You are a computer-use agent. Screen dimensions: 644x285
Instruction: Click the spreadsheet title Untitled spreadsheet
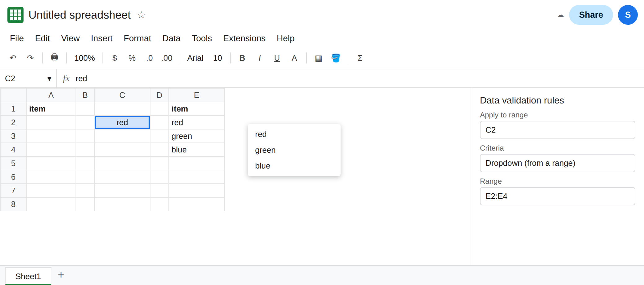tap(80, 15)
